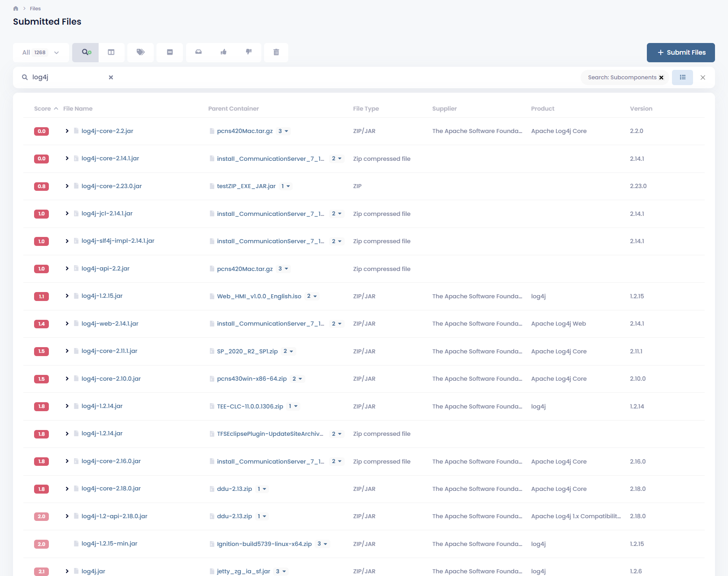Expand the log4j-core-2.14.1.jar row
This screenshot has height=576, width=728.
tap(67, 159)
